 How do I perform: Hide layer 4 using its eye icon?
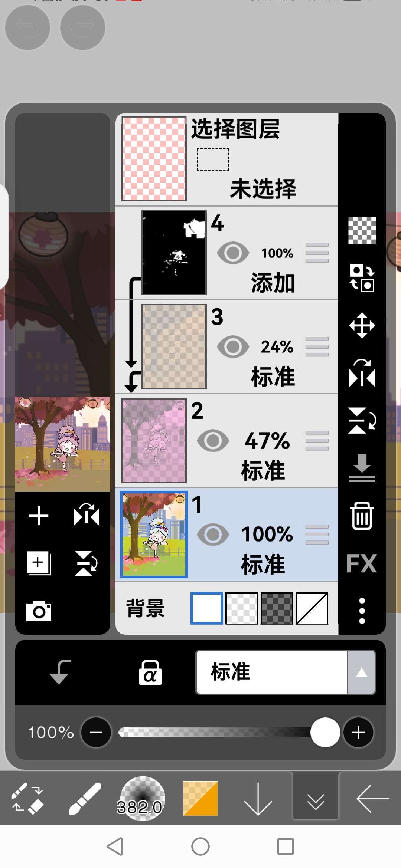pyautogui.click(x=233, y=253)
